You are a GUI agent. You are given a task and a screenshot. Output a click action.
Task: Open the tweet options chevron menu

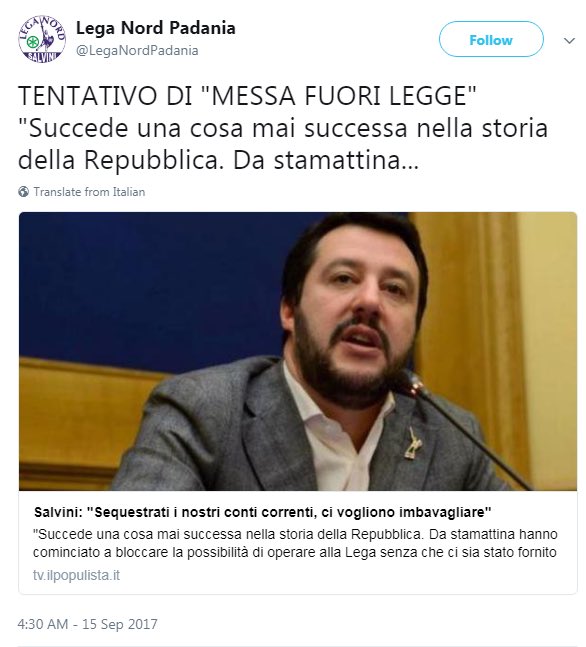pyautogui.click(x=569, y=40)
